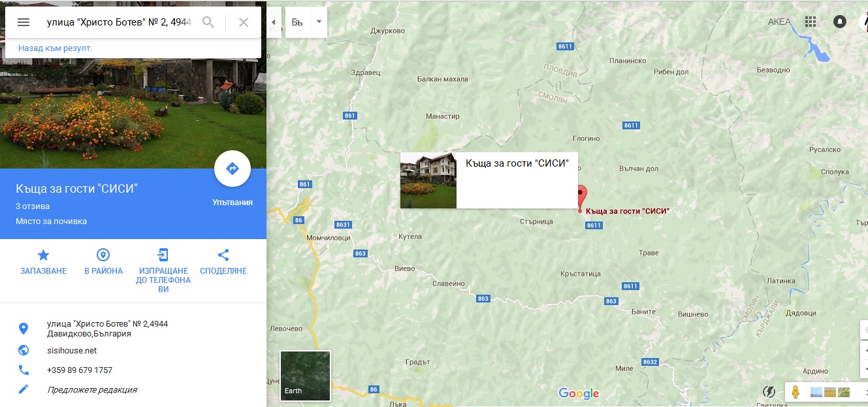The image size is (868, 407).
Task: Click Предложете редакция to suggest an edit
Action: pyautogui.click(x=92, y=389)
